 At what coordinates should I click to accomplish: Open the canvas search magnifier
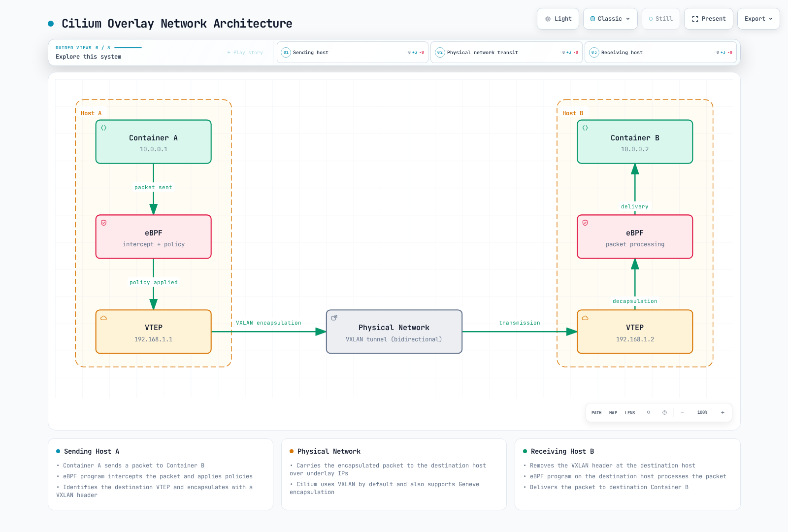point(649,413)
